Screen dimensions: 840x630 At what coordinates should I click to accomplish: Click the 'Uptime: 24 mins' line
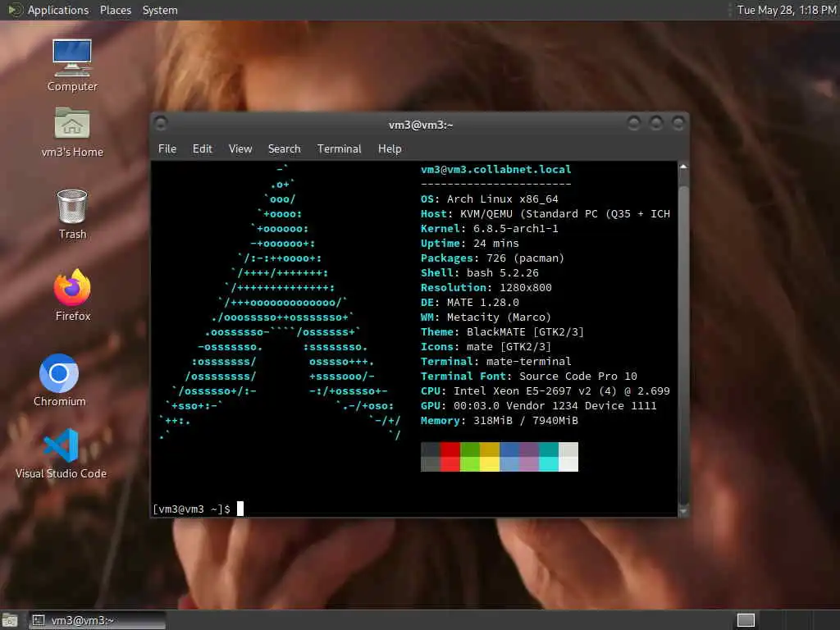pyautogui.click(x=470, y=243)
